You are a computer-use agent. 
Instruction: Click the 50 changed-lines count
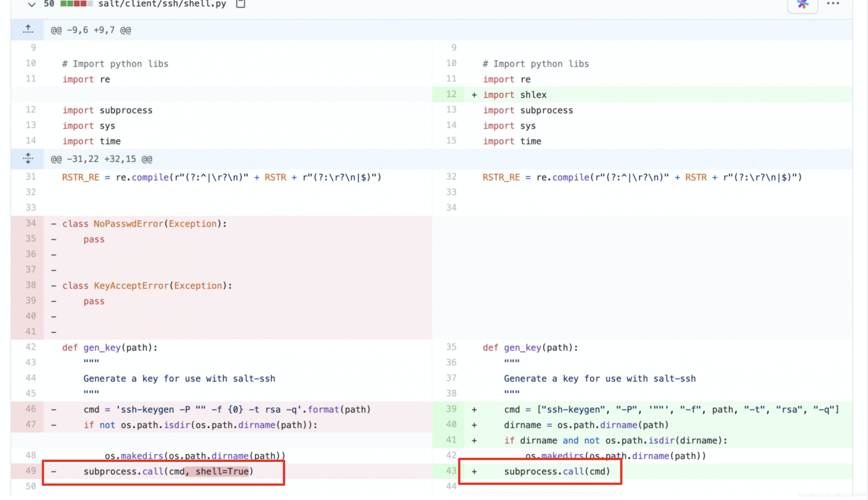pyautogui.click(x=49, y=4)
